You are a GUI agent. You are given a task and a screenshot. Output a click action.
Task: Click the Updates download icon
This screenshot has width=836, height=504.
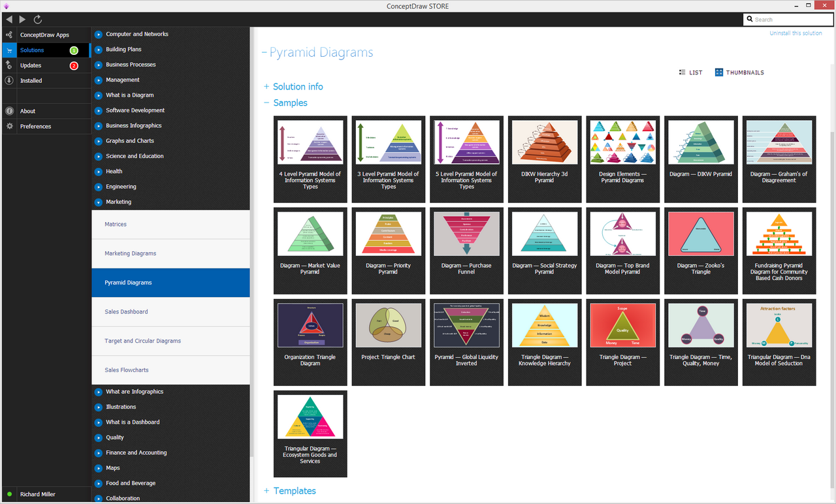click(x=9, y=65)
